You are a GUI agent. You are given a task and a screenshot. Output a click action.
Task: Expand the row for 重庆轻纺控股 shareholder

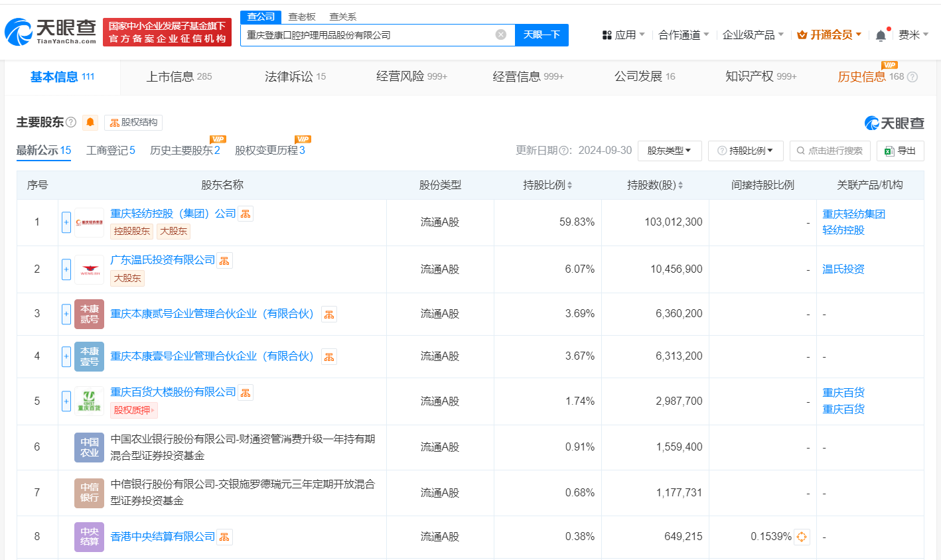click(x=66, y=222)
